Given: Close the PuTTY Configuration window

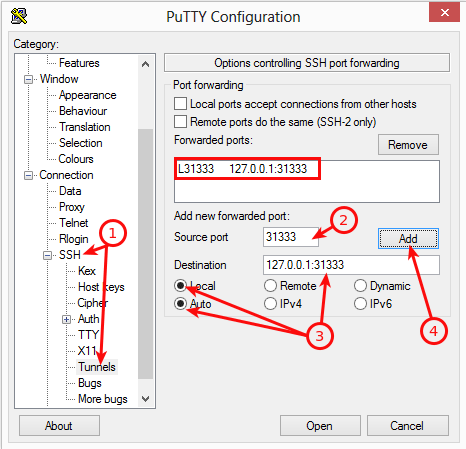Looking at the screenshot, I should [x=444, y=12].
